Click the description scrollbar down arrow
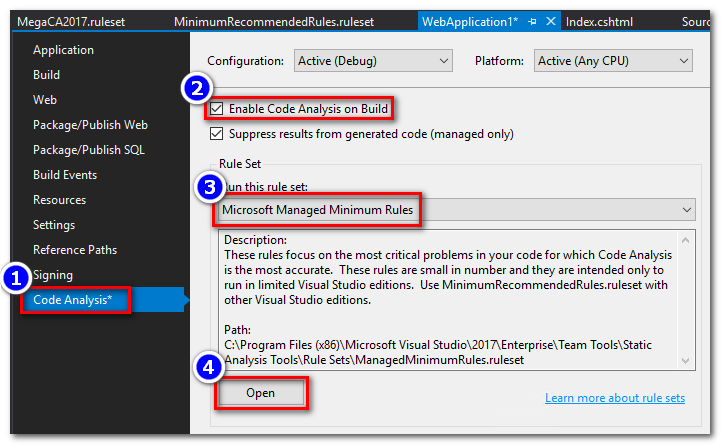Viewport: 721px width, 445px height. 685,361
